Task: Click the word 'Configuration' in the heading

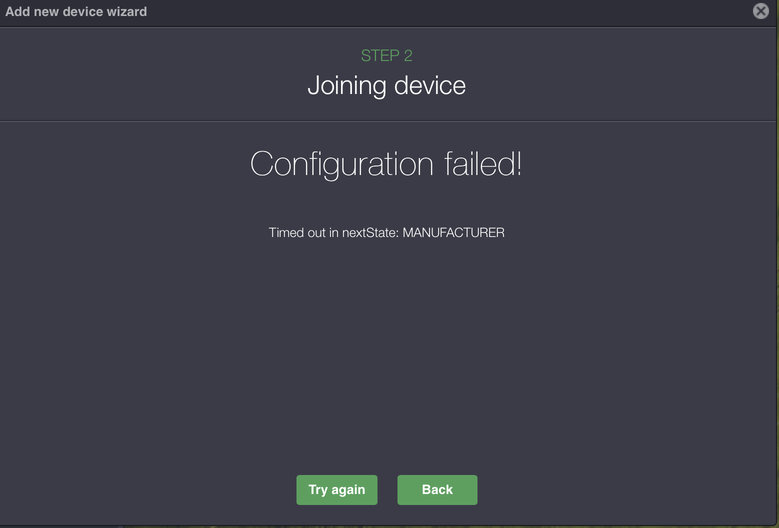Action: coord(342,164)
